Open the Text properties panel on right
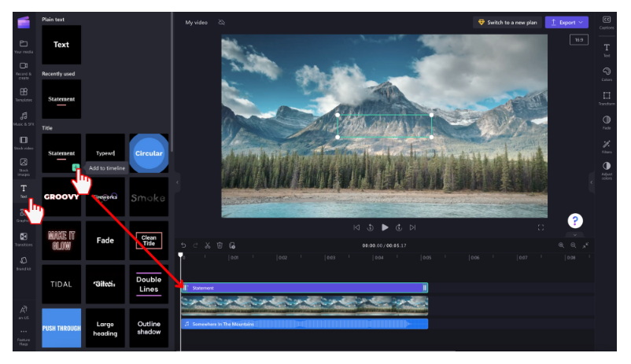 (607, 50)
